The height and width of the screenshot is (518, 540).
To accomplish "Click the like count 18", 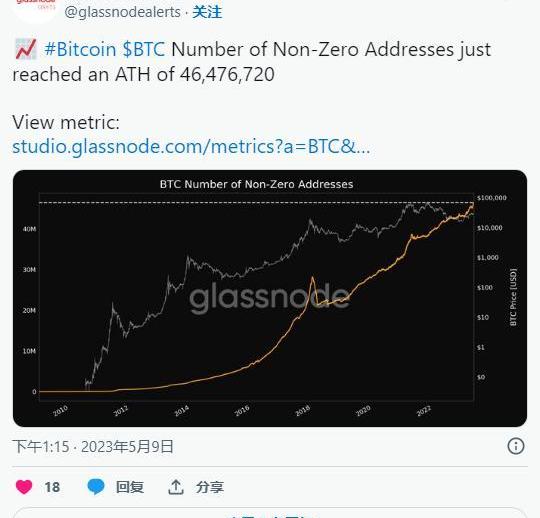I will click(52, 487).
